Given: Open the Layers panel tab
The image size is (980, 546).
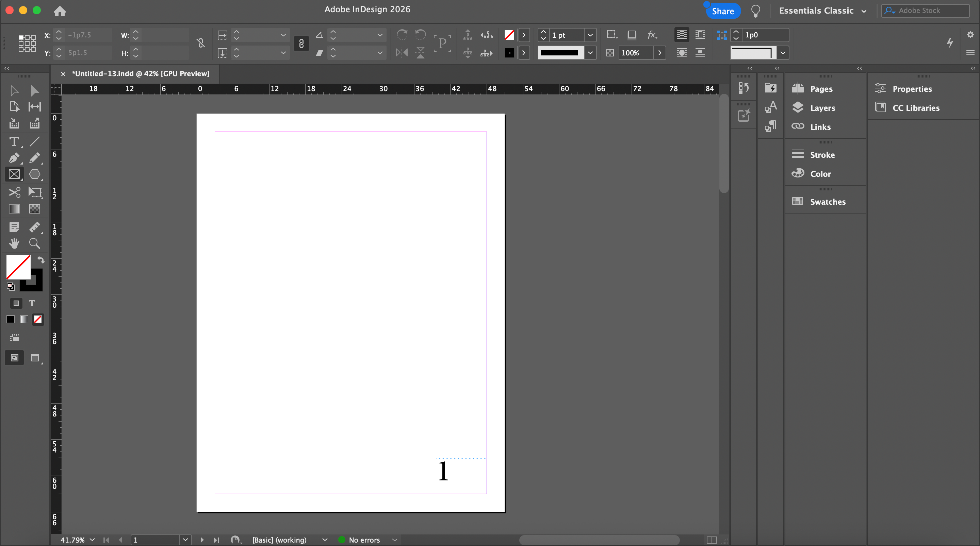Looking at the screenshot, I should [822, 108].
